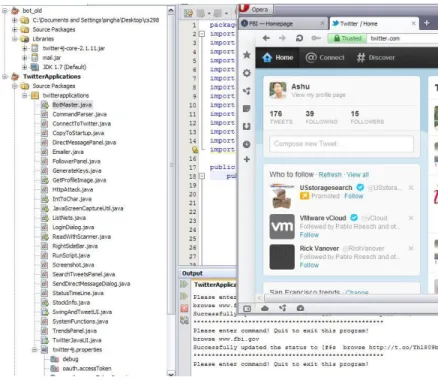Screen dimensions: 438x380
Task: Follow USstoragesearch
Action: click(354, 196)
